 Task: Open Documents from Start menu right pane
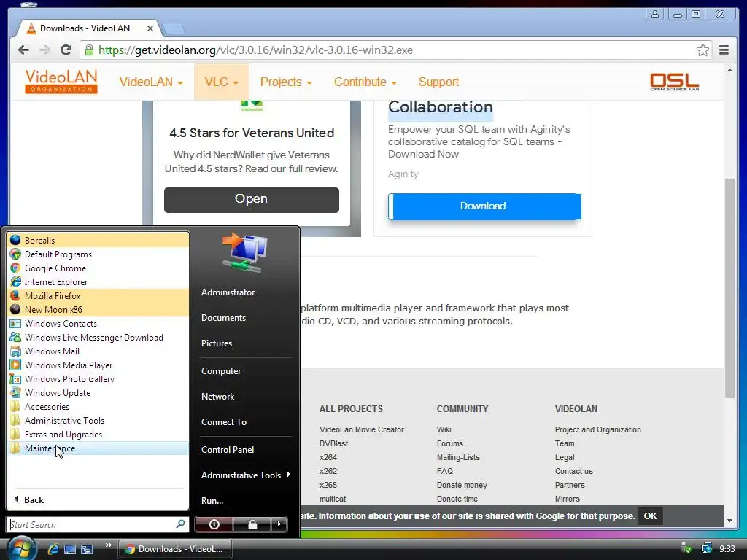point(223,318)
